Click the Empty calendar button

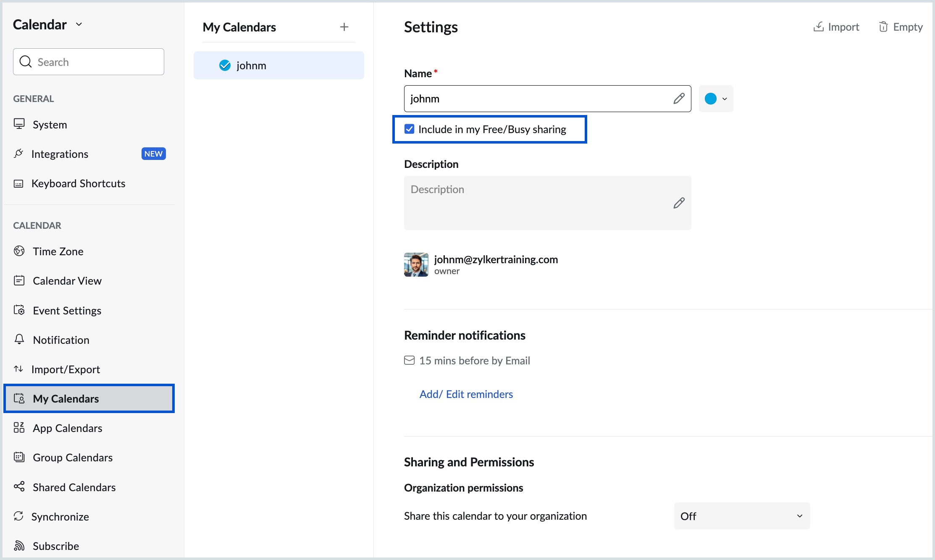point(900,26)
